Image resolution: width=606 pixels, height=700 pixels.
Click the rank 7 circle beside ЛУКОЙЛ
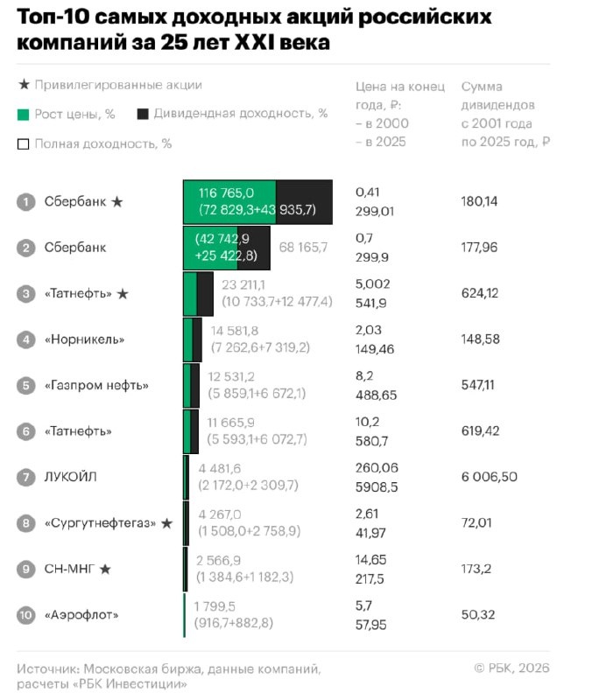tap(26, 477)
